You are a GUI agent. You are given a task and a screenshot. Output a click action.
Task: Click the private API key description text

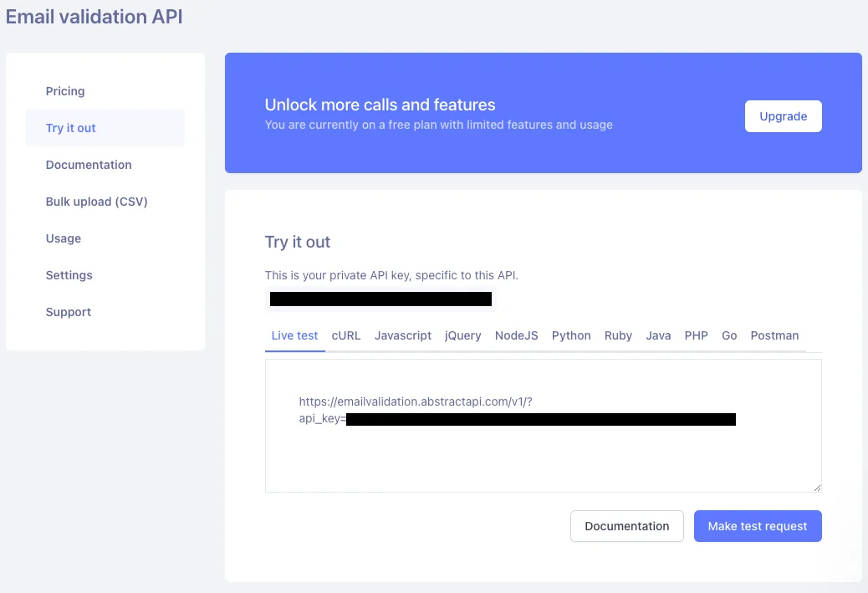coord(391,275)
